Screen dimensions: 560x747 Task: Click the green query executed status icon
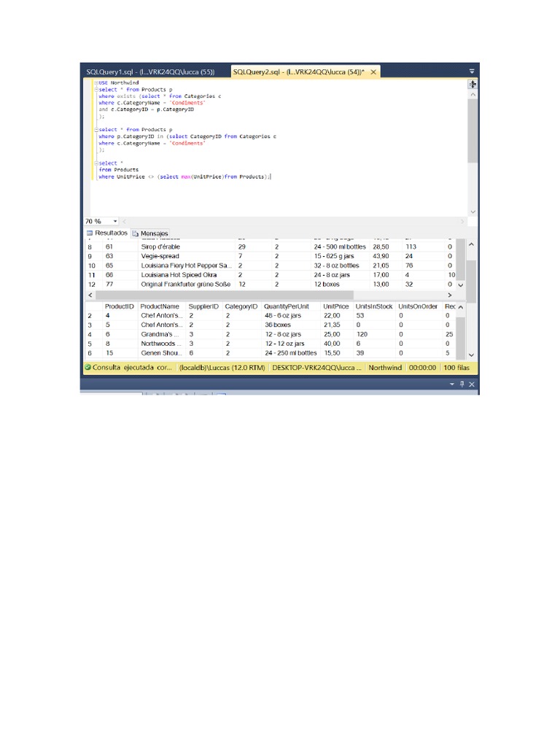(x=87, y=368)
